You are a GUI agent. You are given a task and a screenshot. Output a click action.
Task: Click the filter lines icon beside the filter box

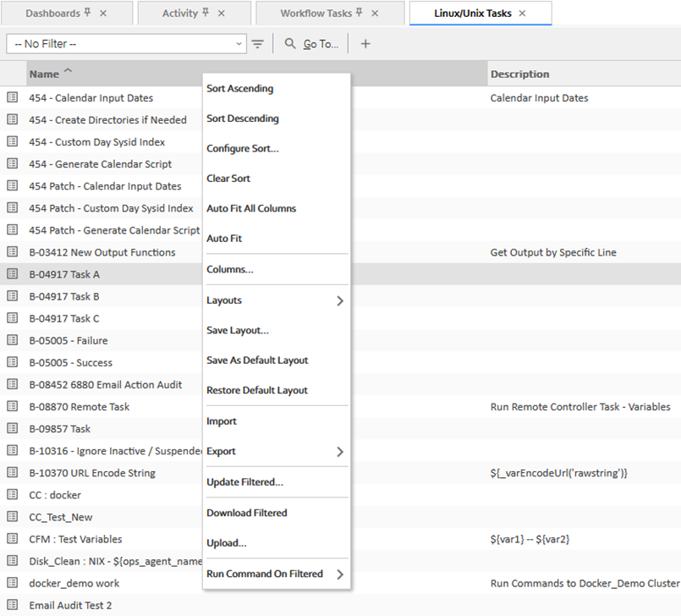(258, 44)
